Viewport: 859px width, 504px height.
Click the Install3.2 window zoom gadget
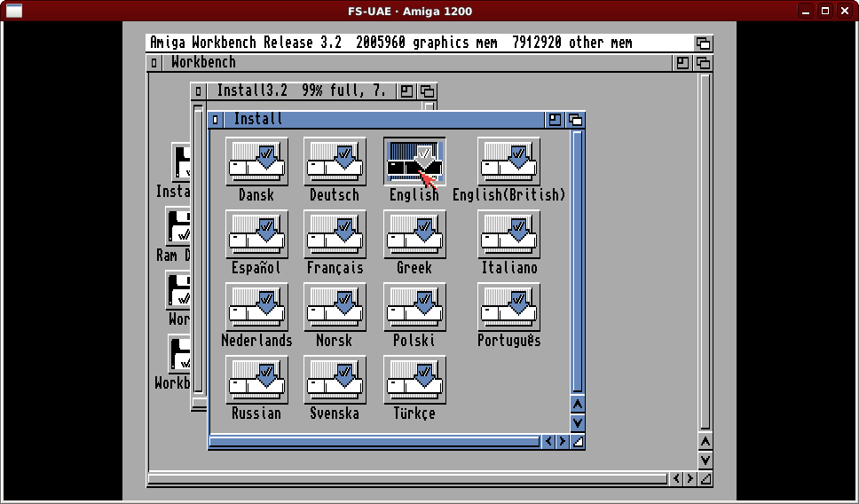[x=406, y=91]
